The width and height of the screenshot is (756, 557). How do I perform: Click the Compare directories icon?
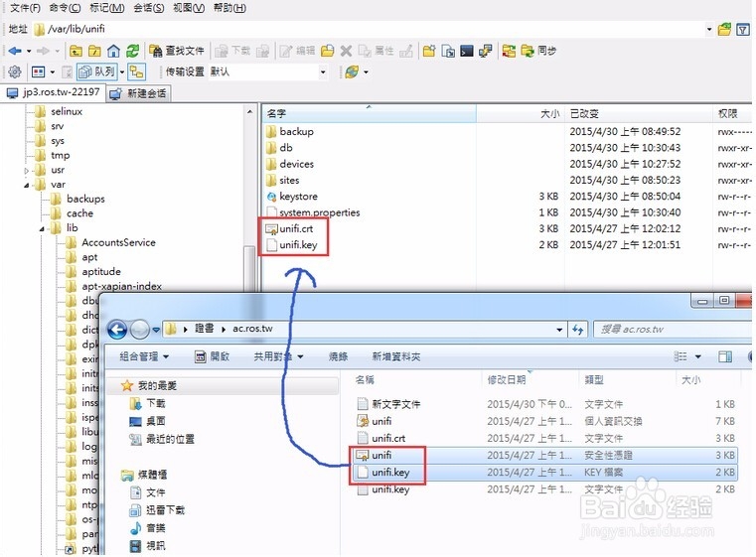pyautogui.click(x=509, y=51)
